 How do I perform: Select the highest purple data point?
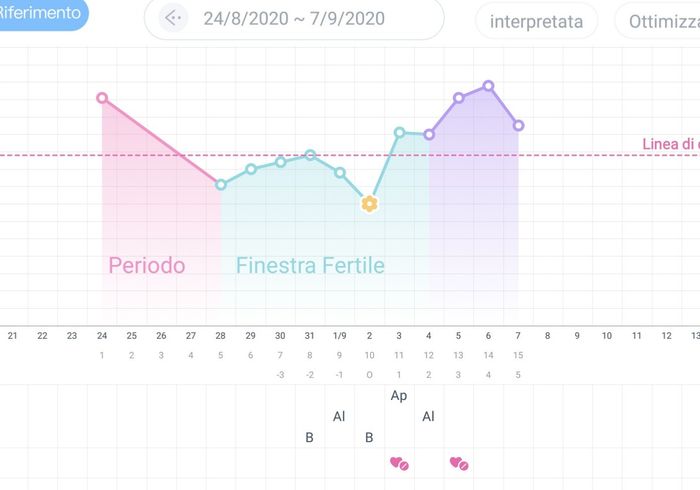(488, 86)
